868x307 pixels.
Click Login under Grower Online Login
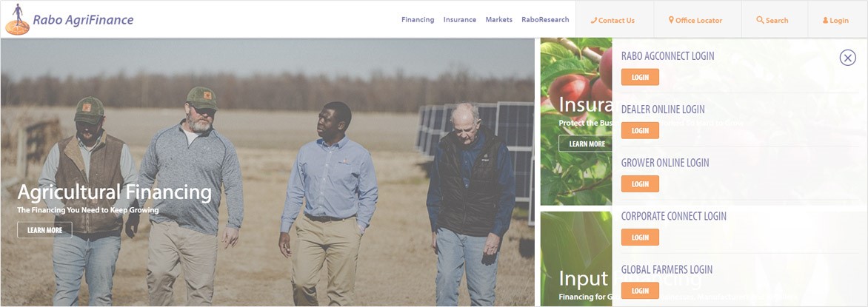pos(640,183)
